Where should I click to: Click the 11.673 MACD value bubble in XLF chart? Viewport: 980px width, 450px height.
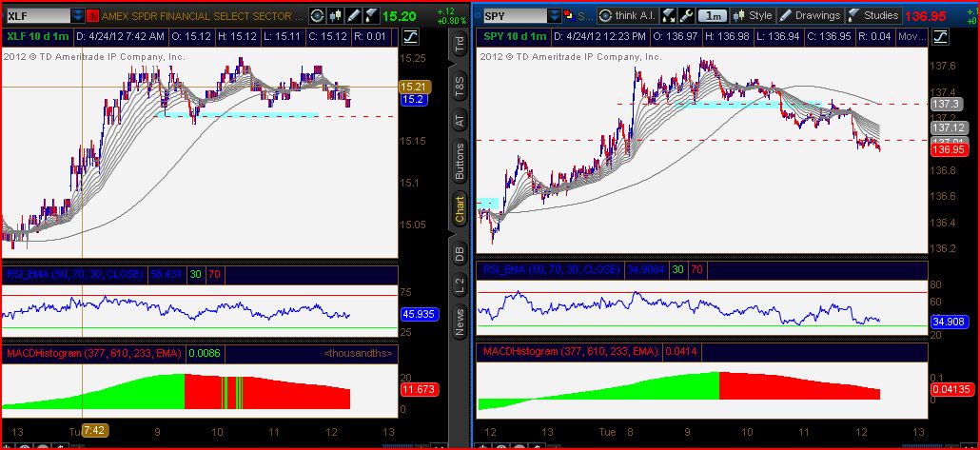pos(419,390)
